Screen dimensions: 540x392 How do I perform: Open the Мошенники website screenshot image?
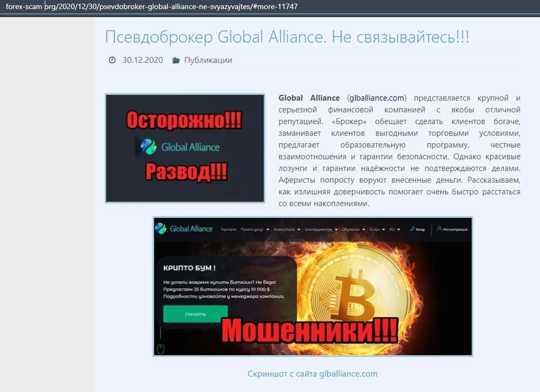click(313, 287)
